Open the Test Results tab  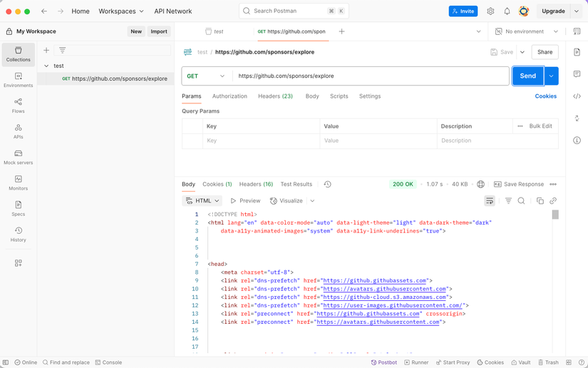296,184
